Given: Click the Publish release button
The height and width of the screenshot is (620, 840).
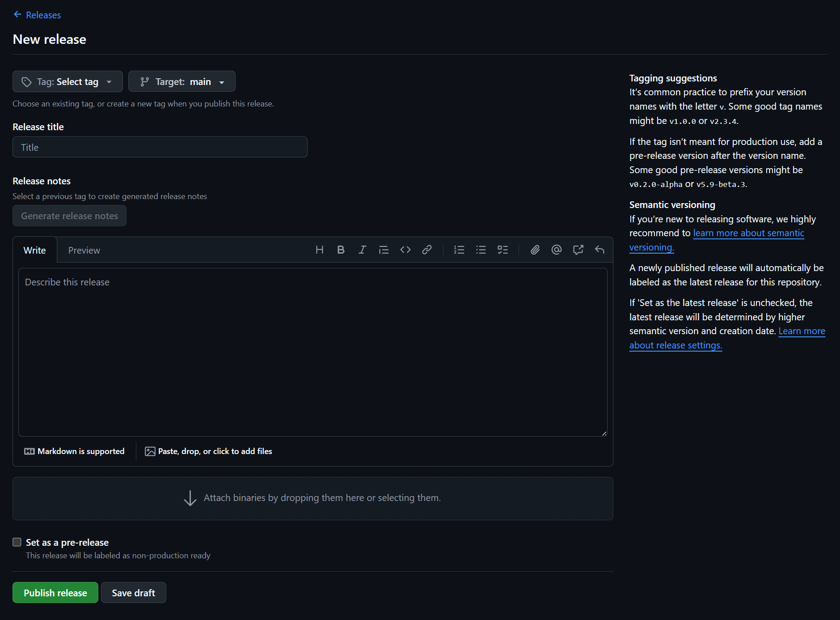Looking at the screenshot, I should [55, 593].
